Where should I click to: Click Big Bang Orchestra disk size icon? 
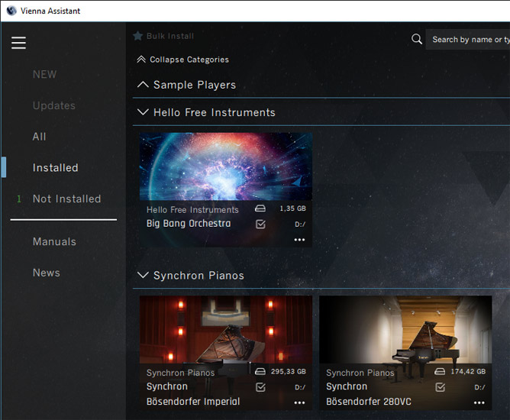click(x=260, y=208)
